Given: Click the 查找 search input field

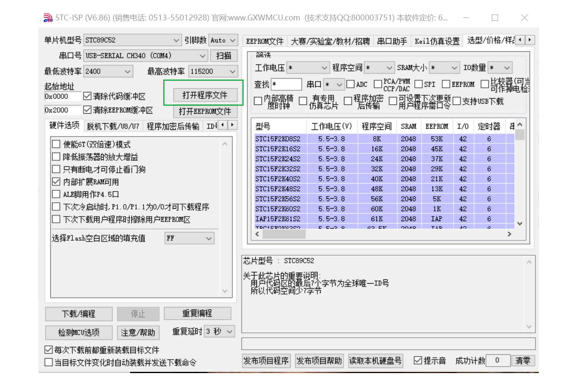Looking at the screenshot, I should point(287,84).
